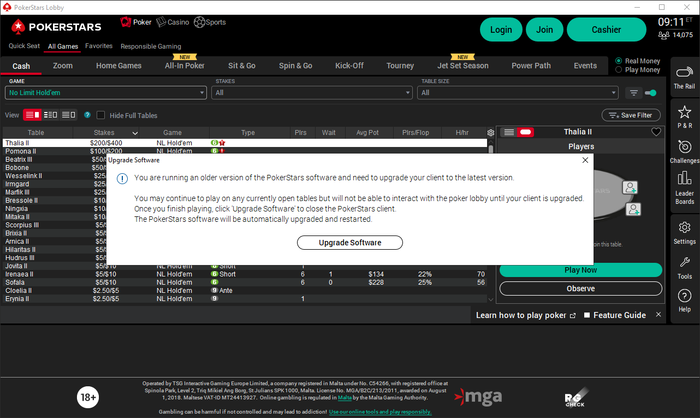This screenshot has height=418, width=700.
Task: Open the Zoom tab
Action: [x=62, y=66]
